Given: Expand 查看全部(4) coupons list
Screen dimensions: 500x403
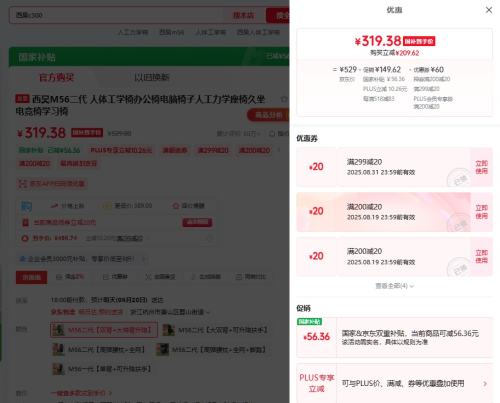Looking at the screenshot, I should (394, 286).
